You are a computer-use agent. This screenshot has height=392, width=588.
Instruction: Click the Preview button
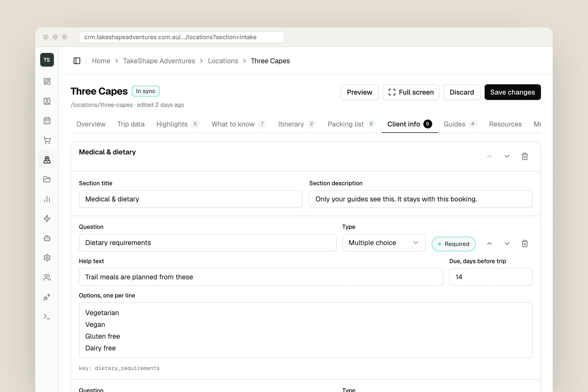pyautogui.click(x=359, y=92)
